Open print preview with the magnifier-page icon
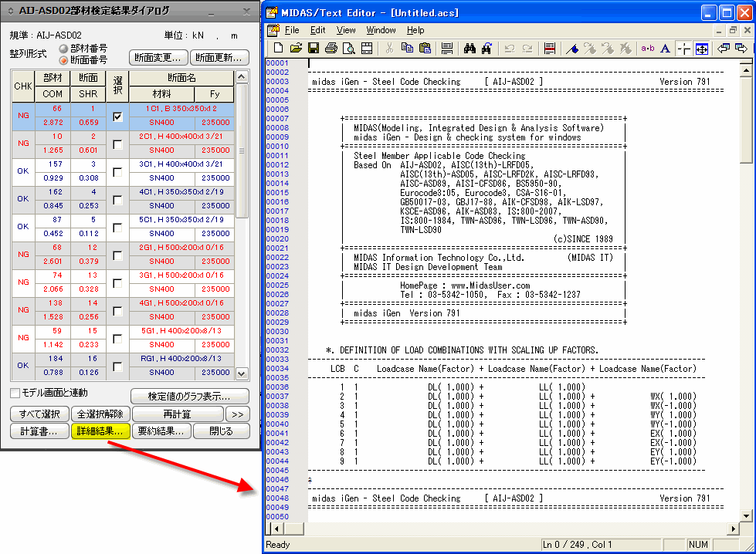The height and width of the screenshot is (554, 756). point(348,48)
